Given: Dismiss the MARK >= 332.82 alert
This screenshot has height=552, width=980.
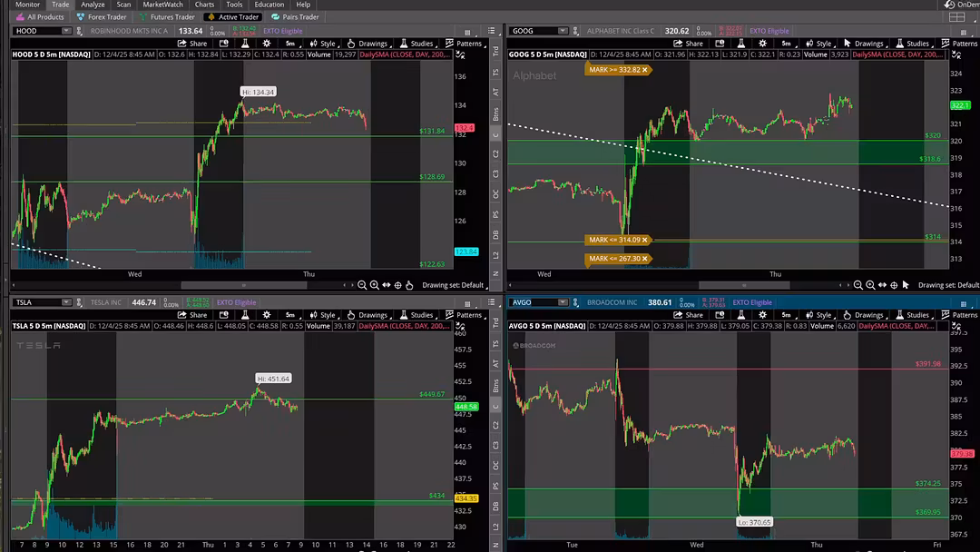Looking at the screenshot, I should tap(645, 70).
